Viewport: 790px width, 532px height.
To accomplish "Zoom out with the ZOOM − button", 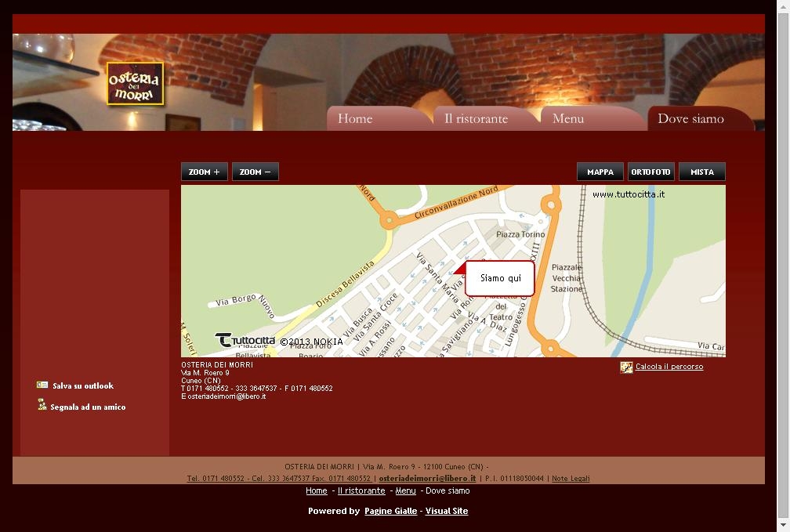I will click(255, 172).
